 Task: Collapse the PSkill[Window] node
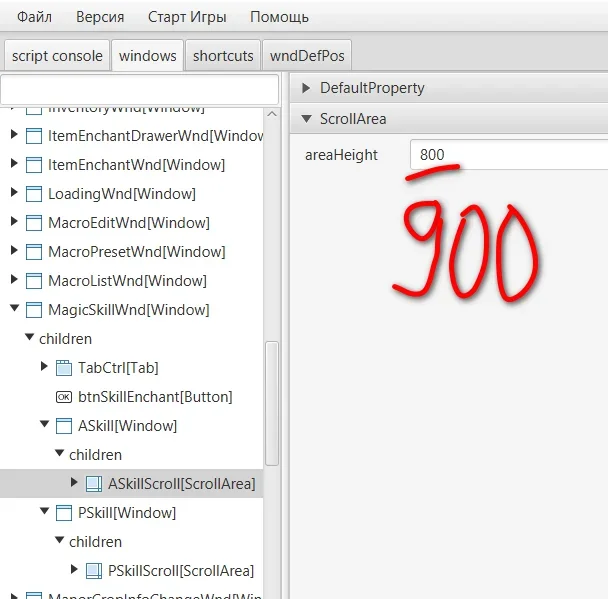click(45, 511)
